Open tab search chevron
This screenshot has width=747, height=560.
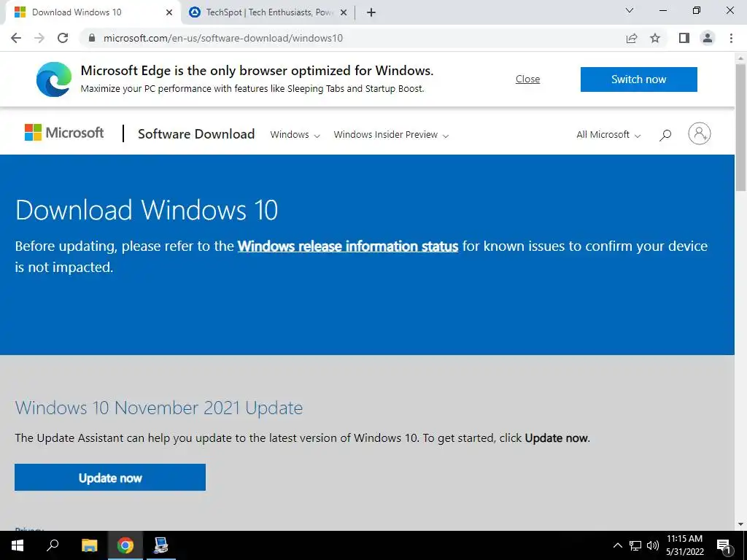(x=630, y=10)
